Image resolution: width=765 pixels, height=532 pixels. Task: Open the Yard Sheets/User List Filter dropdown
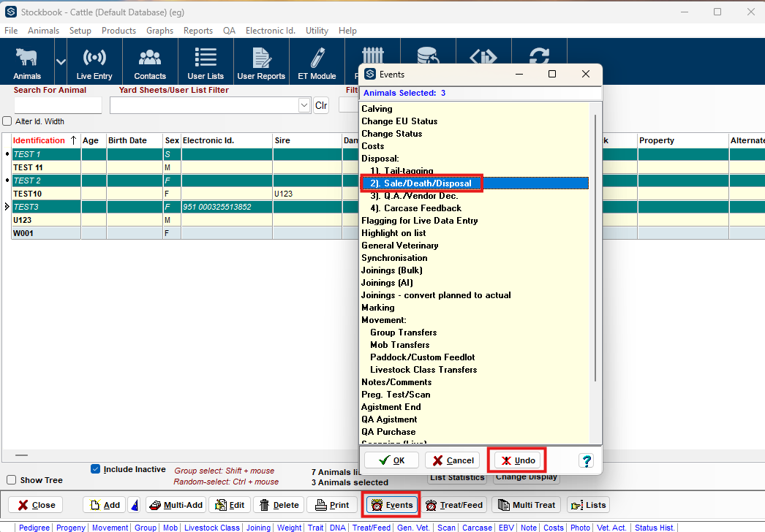pos(304,105)
